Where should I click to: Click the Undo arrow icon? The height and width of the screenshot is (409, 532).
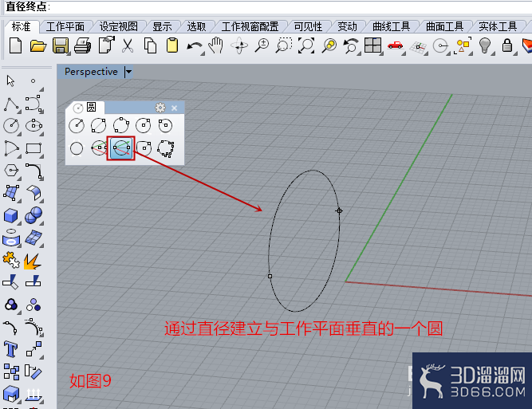195,46
